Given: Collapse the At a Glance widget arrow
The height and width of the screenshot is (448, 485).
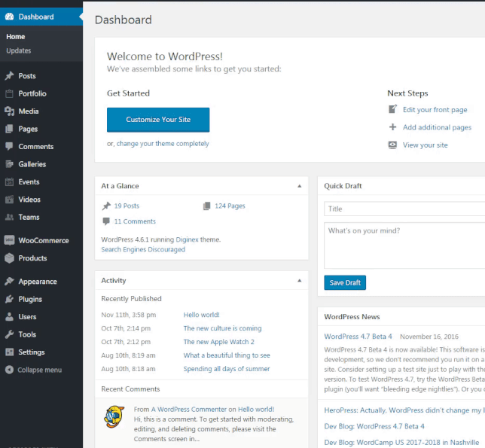Looking at the screenshot, I should (x=299, y=186).
